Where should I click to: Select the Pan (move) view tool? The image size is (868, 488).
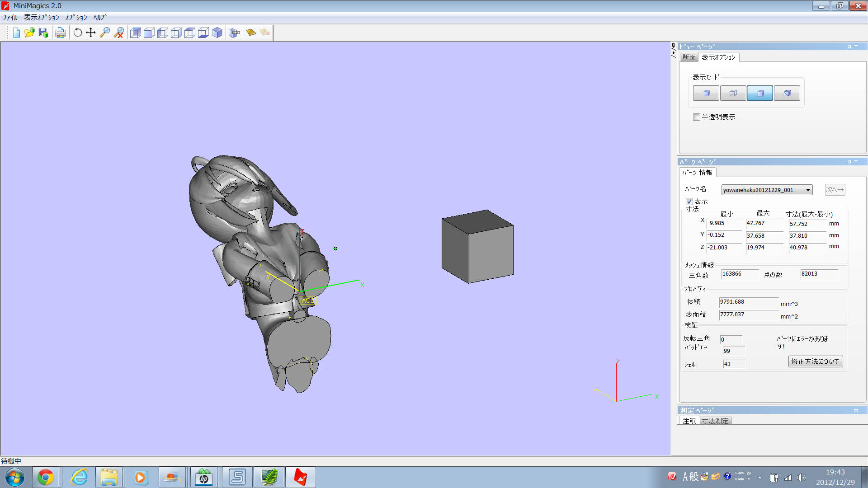coord(91,33)
